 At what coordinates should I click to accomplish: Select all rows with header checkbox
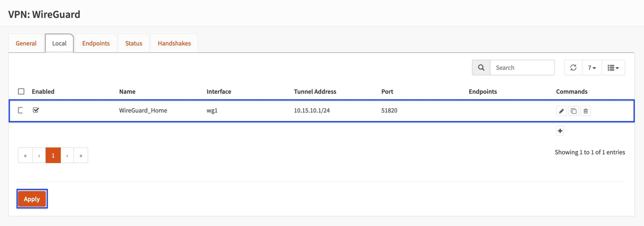click(21, 91)
